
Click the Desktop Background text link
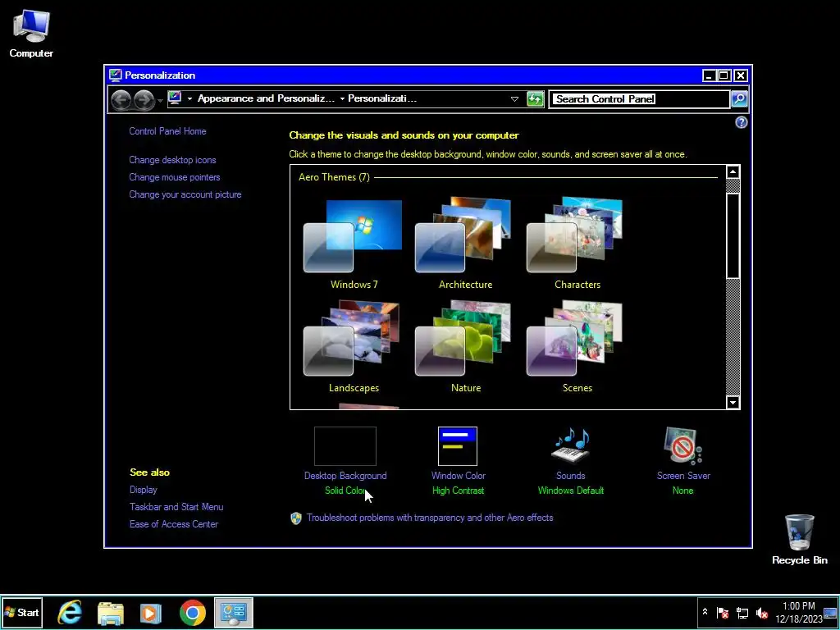click(x=345, y=476)
